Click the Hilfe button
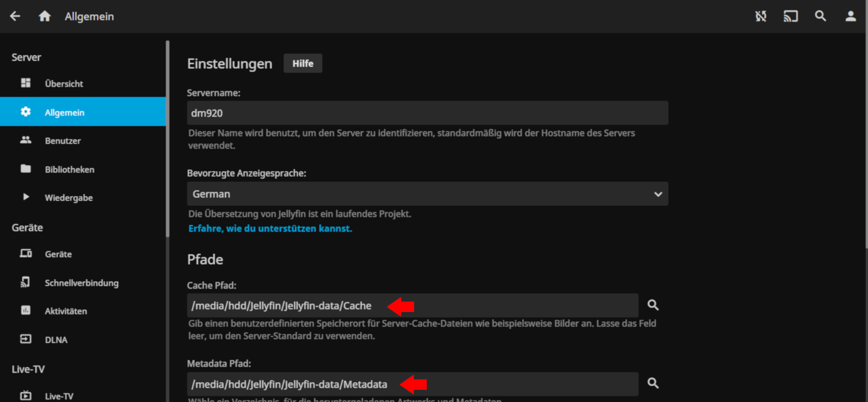 [x=302, y=63]
